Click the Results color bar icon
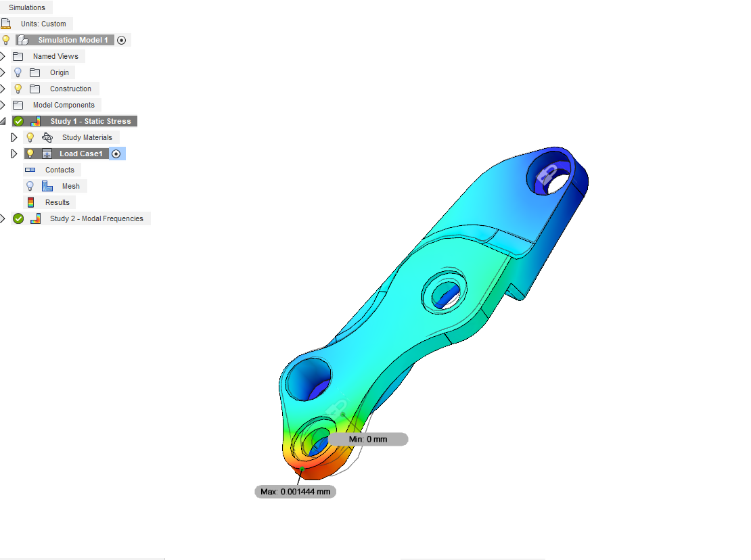Image resolution: width=751 pixels, height=560 pixels. click(30, 202)
